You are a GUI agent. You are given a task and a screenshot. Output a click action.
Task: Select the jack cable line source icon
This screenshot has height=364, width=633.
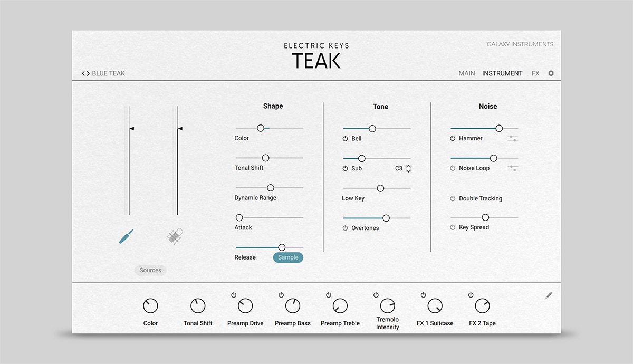127,236
